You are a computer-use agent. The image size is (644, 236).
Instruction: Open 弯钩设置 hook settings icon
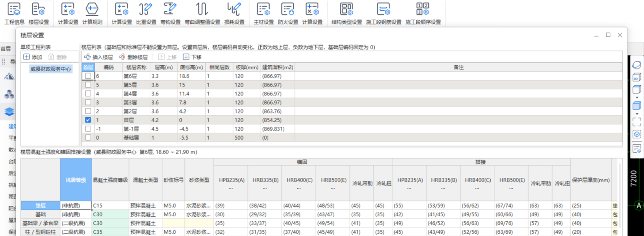(x=170, y=9)
